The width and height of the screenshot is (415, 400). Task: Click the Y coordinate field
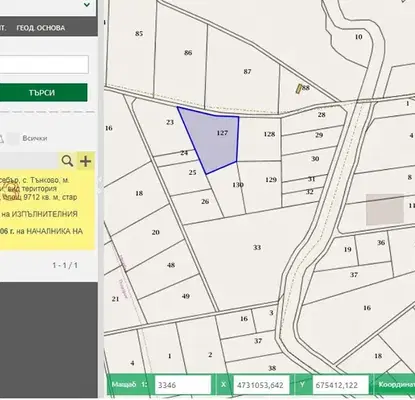point(340,385)
